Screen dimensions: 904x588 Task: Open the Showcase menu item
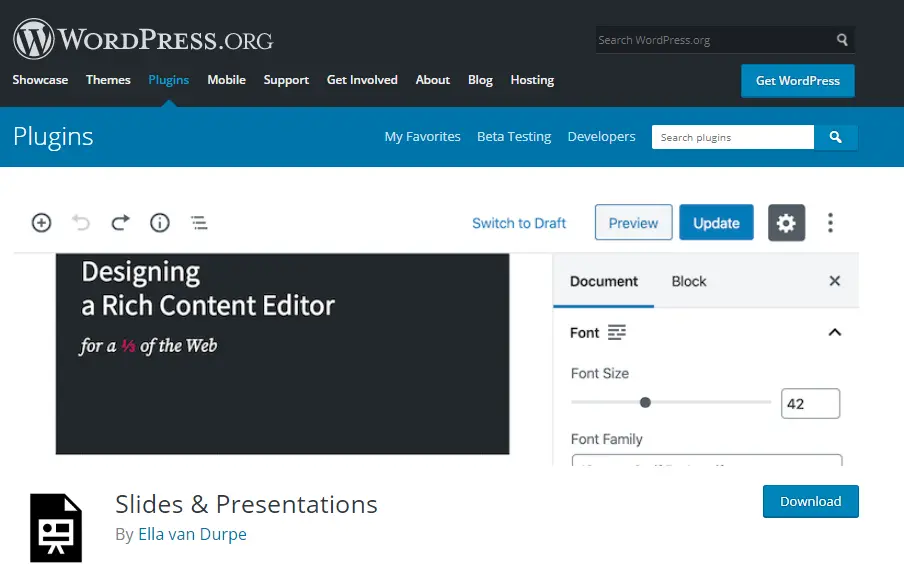[x=40, y=80]
